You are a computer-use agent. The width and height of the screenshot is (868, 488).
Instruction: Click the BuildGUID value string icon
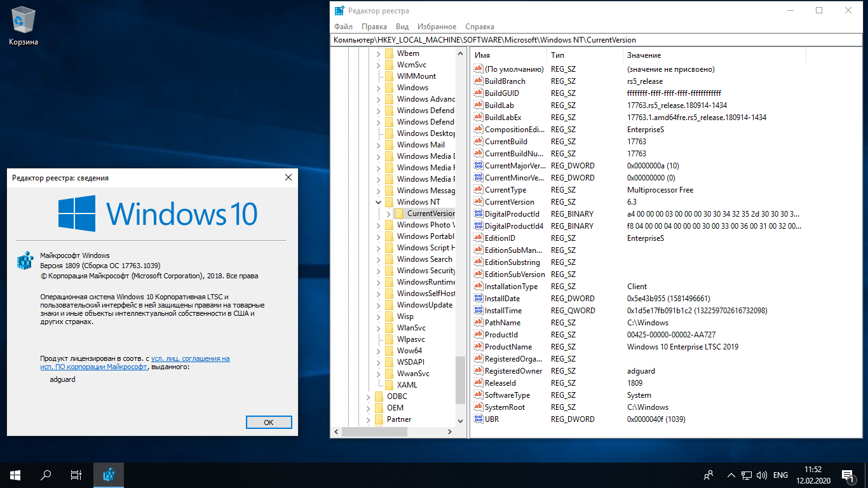click(x=478, y=93)
